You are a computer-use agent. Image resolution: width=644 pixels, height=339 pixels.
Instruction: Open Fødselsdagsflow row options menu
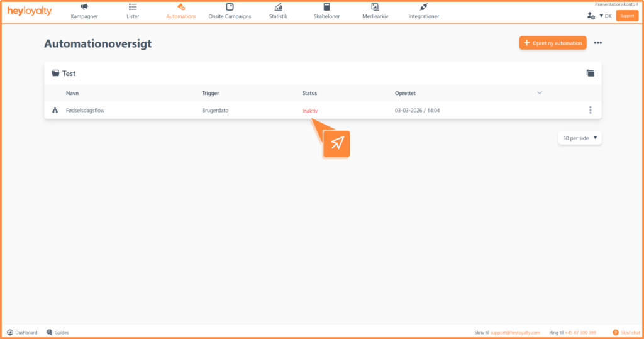pyautogui.click(x=590, y=110)
